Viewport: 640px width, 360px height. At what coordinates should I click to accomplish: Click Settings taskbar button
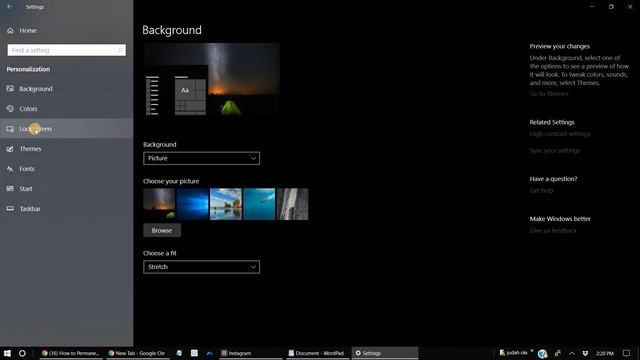pyautogui.click(x=385, y=353)
